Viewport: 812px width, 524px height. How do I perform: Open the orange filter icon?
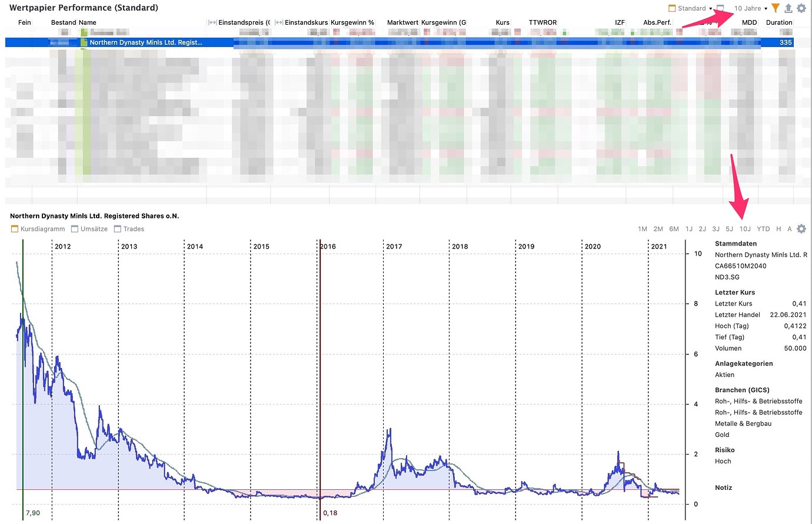(776, 8)
